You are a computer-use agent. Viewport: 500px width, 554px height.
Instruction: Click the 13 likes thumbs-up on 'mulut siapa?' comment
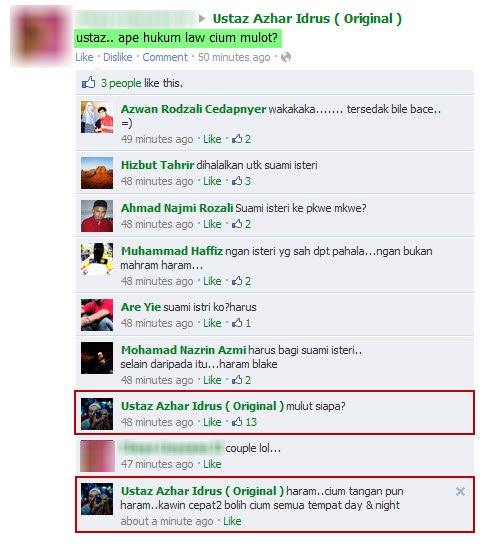click(244, 422)
